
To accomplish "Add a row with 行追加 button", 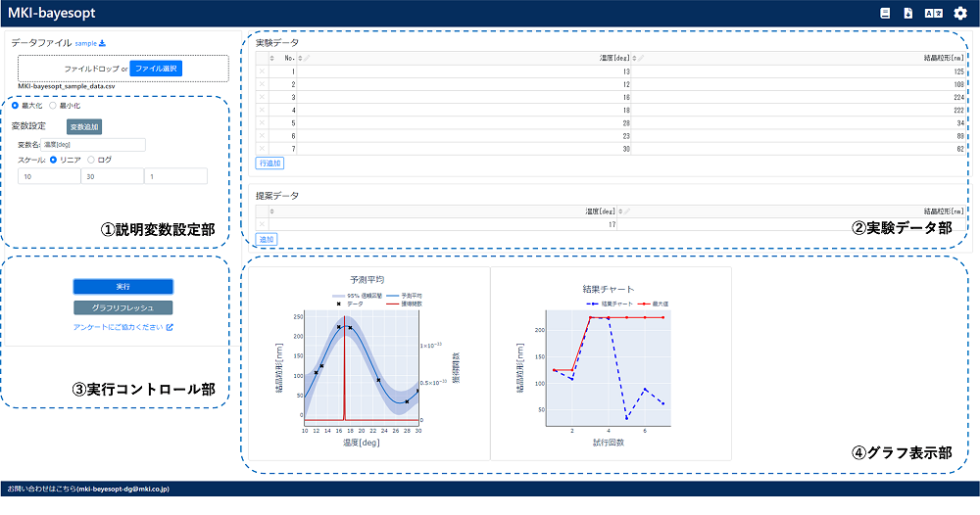I will (270, 163).
